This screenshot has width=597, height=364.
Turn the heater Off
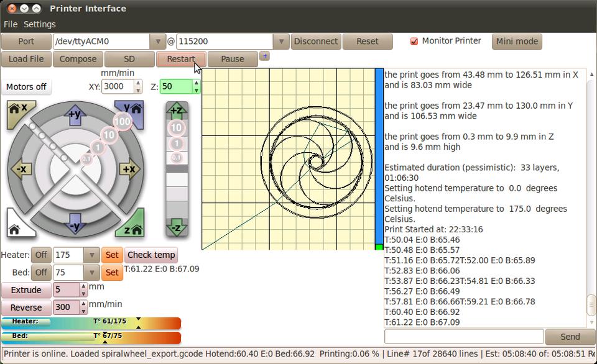pos(41,255)
